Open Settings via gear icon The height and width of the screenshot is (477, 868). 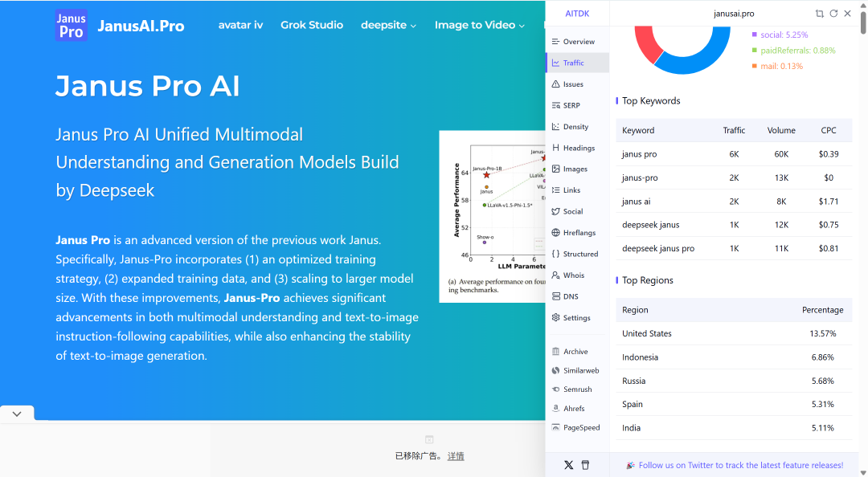pos(556,318)
